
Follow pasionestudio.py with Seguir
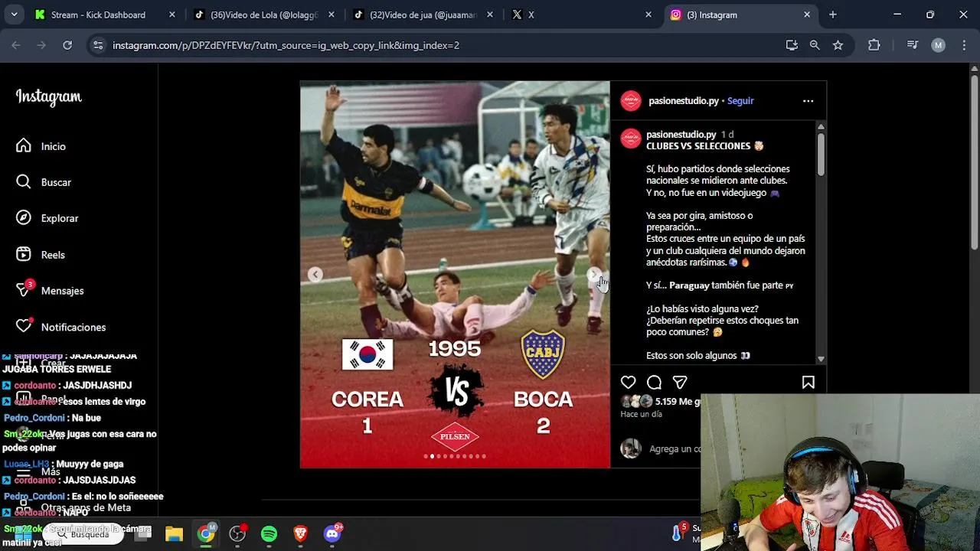pyautogui.click(x=740, y=101)
